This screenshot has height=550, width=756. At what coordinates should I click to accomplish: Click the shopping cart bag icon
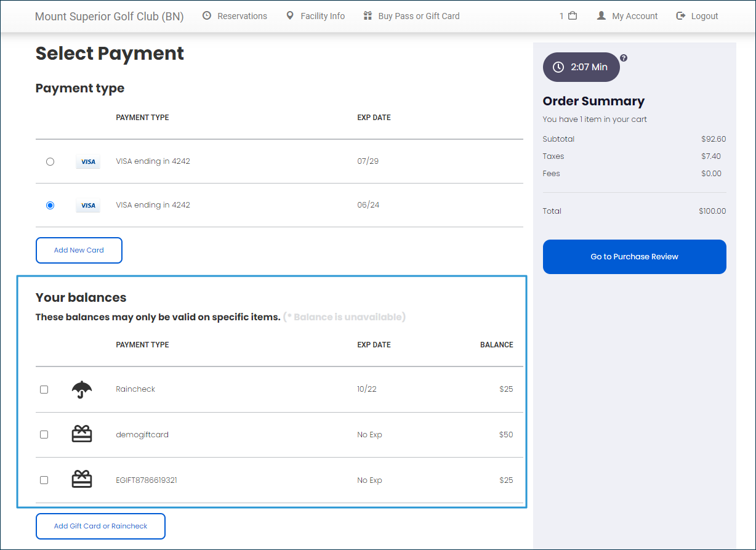(x=572, y=16)
